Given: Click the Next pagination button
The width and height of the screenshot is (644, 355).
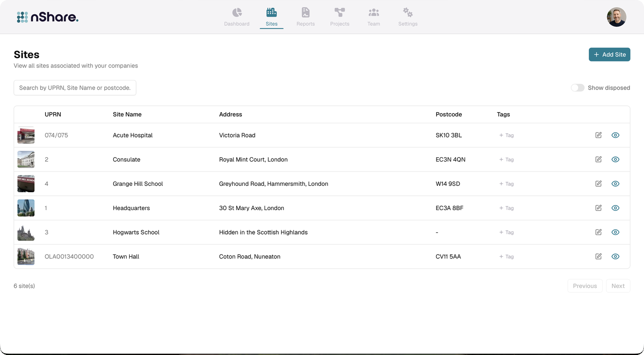Looking at the screenshot, I should [x=618, y=286].
